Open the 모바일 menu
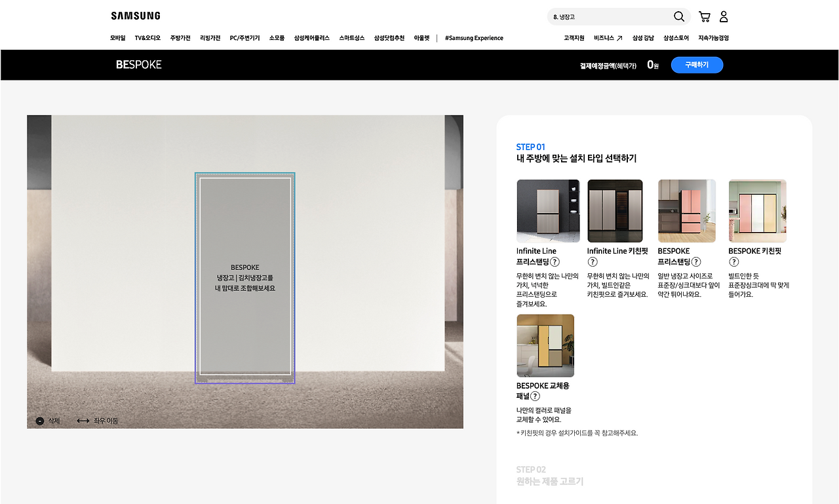 tap(118, 38)
